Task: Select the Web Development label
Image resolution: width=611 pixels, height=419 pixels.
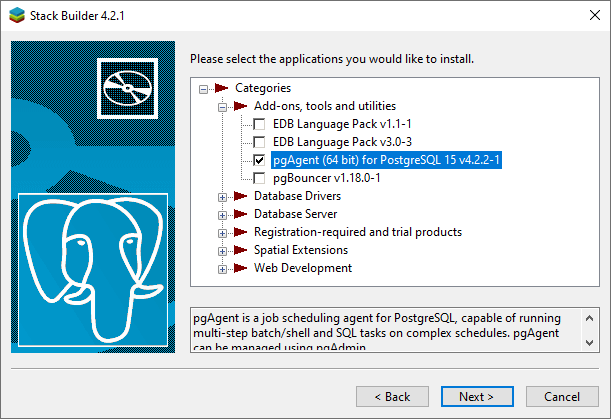Action: [x=303, y=268]
